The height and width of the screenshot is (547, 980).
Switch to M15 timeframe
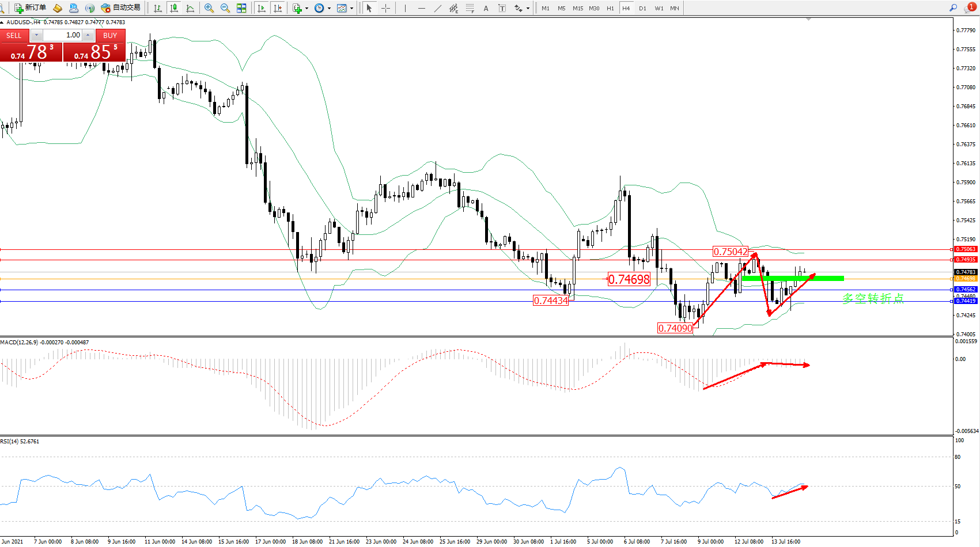577,8
